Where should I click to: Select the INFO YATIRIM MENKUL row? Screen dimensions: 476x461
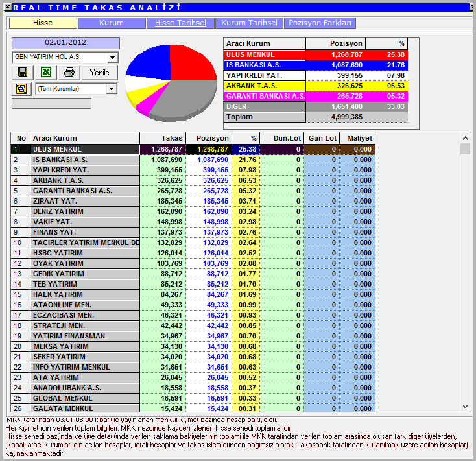[193, 367]
